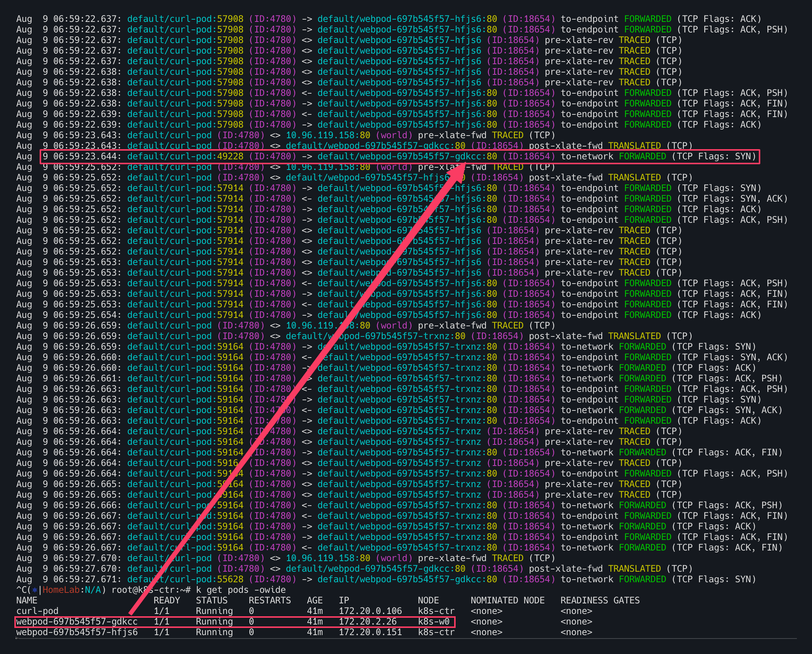Click the 'k get pods -owide' command
The image size is (812, 654).
pos(241,590)
